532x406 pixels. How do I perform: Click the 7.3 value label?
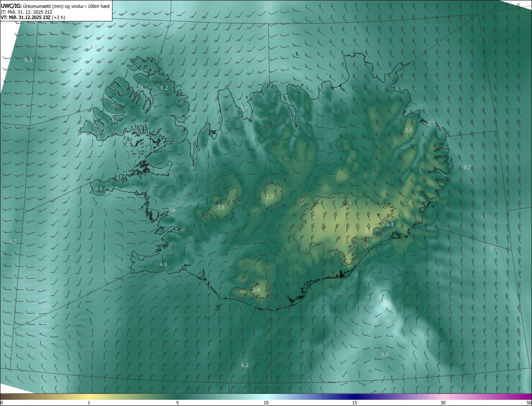[493, 249]
